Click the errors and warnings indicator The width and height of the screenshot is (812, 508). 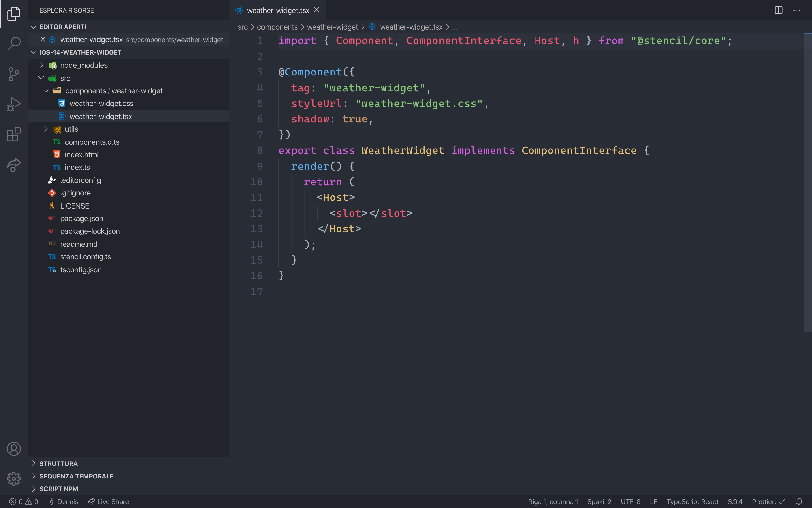click(x=23, y=502)
